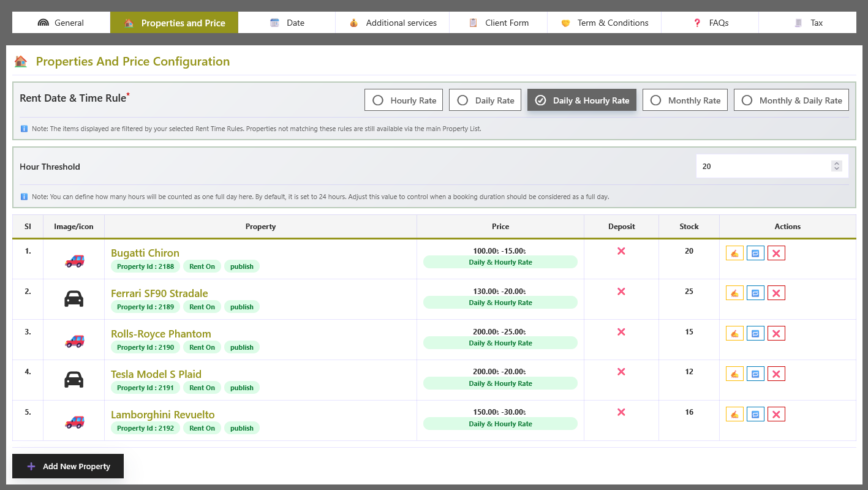
Task: Click the red car icon for Bugatti Chiron
Action: [x=74, y=260]
